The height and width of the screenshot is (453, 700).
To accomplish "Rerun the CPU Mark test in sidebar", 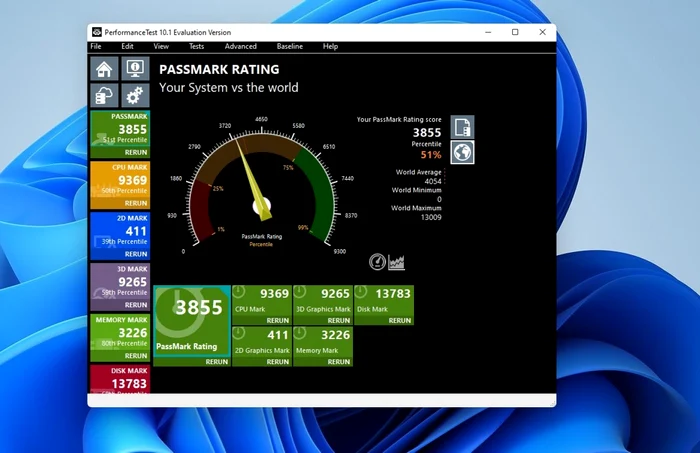I will [x=136, y=204].
